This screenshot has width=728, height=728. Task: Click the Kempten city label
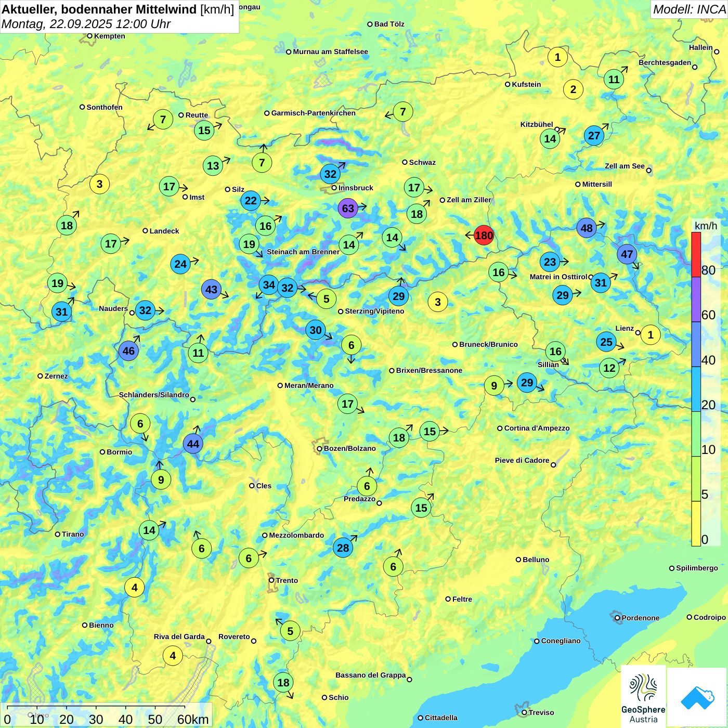(x=109, y=36)
